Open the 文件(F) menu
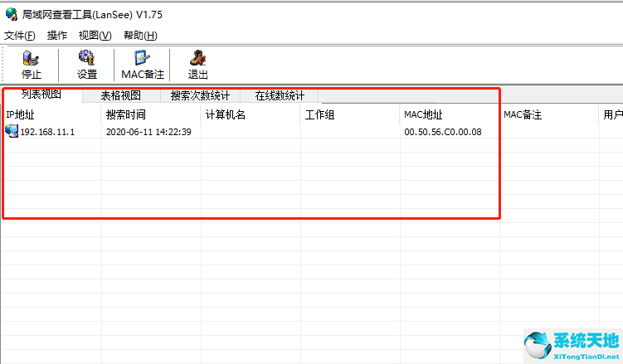 point(19,36)
